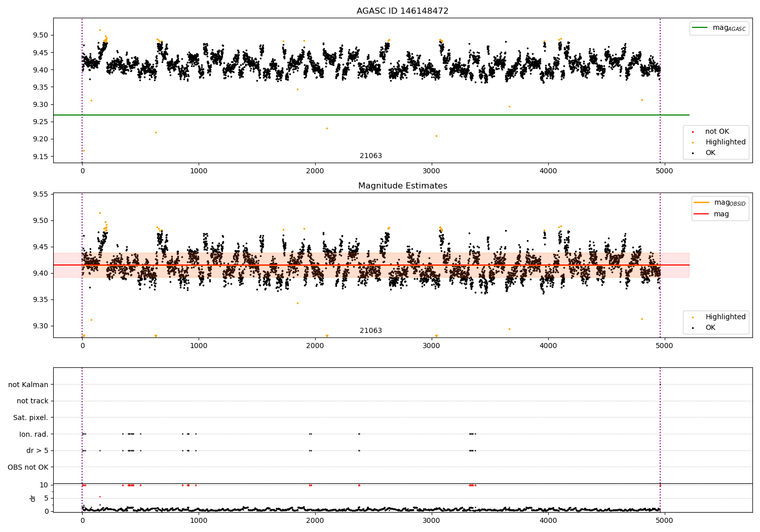Image resolution: width=760 pixels, height=532 pixels.
Task: Click the red dot marker beside 'not OK' legend
Action: [x=693, y=132]
